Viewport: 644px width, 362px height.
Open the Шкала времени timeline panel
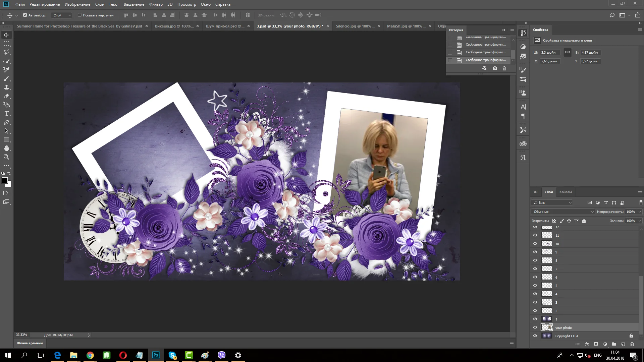point(30,343)
